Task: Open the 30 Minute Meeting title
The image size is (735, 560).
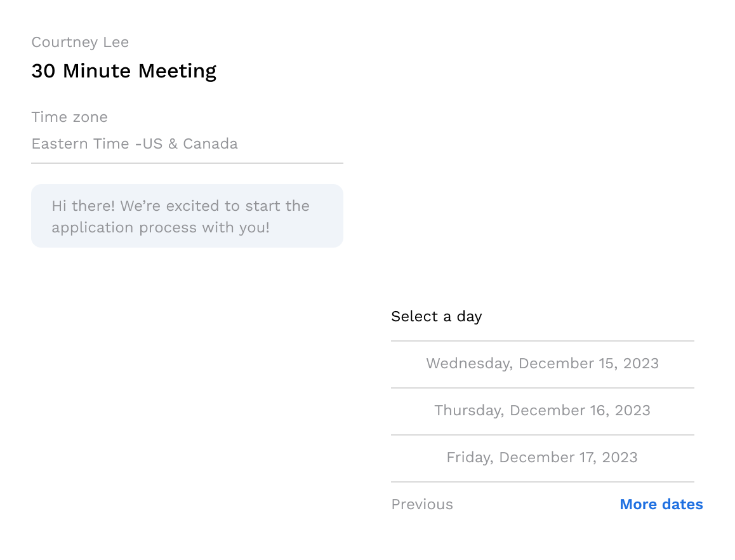Action: pos(124,71)
